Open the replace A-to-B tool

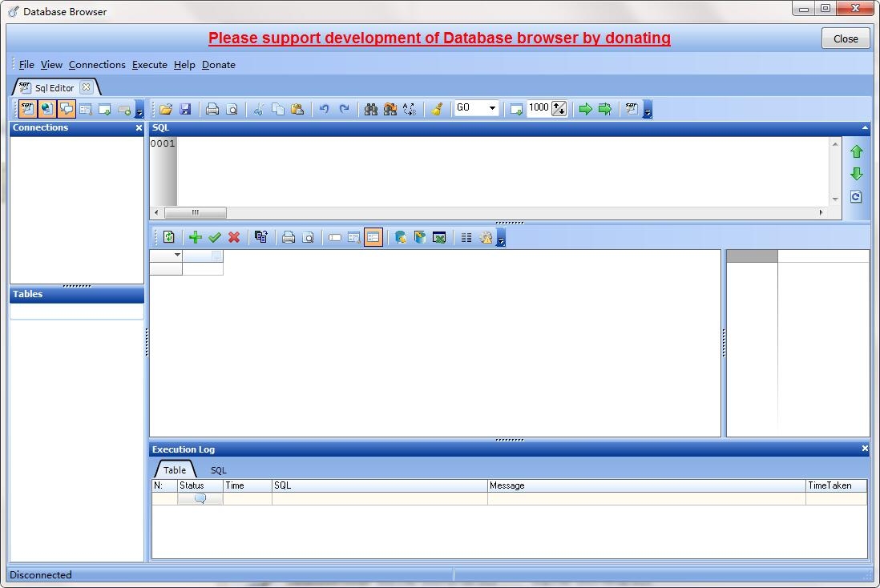(x=410, y=109)
